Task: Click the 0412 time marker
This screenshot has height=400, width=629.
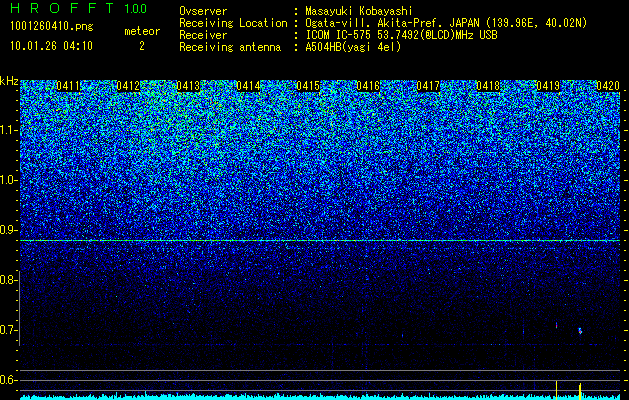Action: coord(128,86)
